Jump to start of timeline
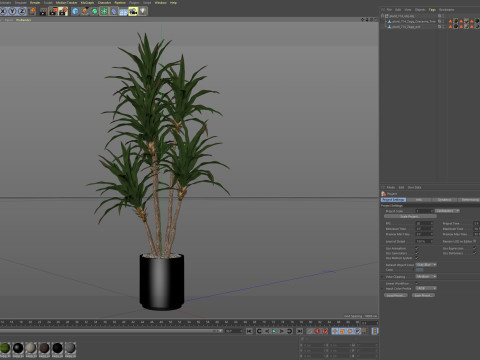 tap(249, 331)
